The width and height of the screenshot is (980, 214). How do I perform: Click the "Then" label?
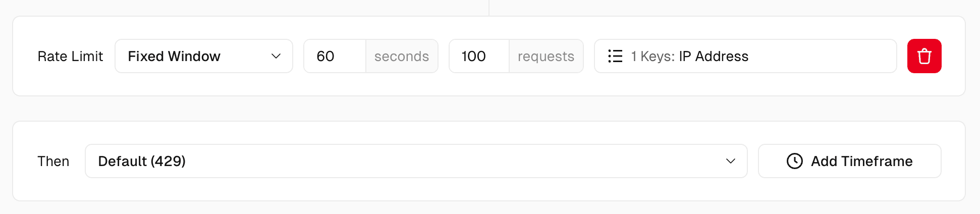[x=53, y=161]
